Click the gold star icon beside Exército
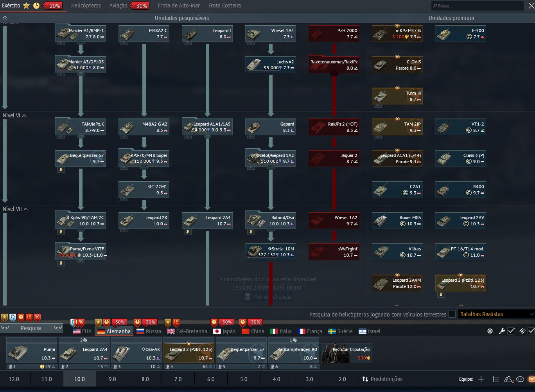Image resolution: width=535 pixels, height=392 pixels. click(x=26, y=5)
